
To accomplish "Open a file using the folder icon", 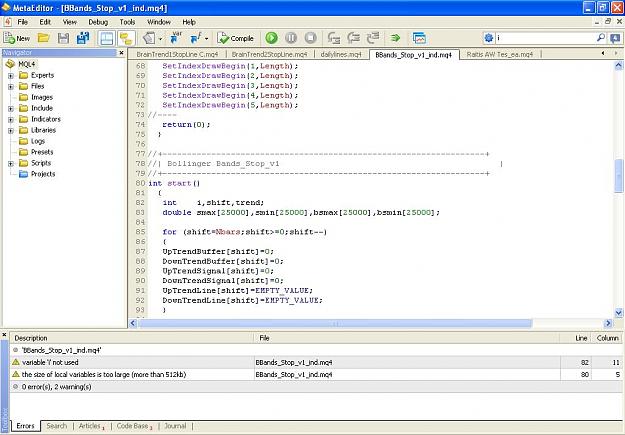I will [43, 38].
